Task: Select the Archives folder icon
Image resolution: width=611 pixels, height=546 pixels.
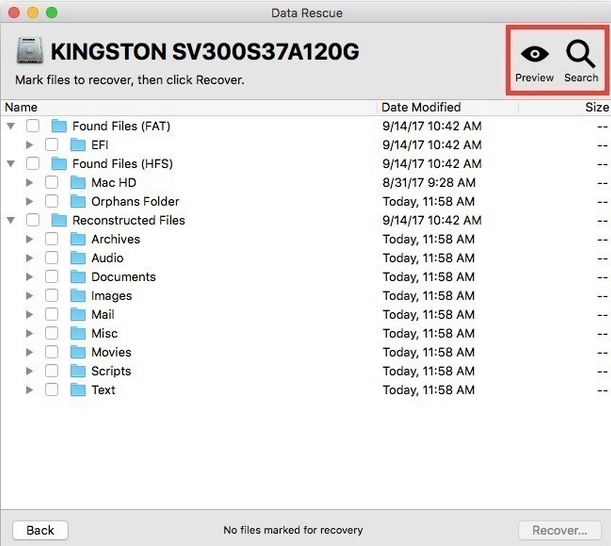Action: (78, 239)
